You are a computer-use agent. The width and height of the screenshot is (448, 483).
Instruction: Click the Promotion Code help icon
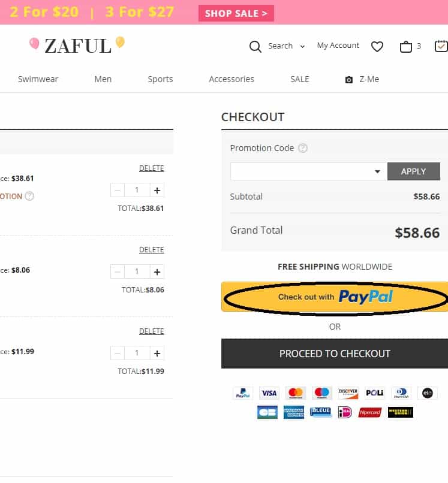coord(303,148)
